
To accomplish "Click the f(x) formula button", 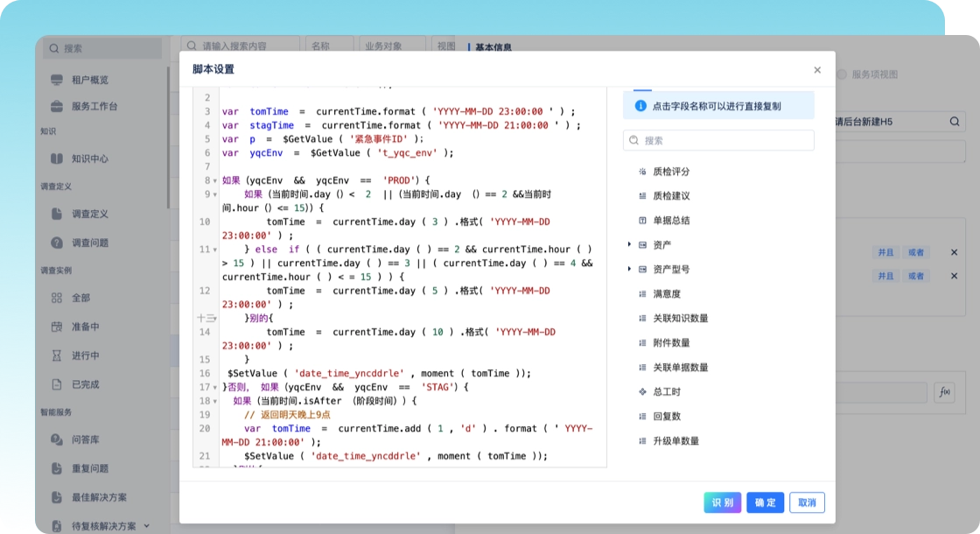I will pyautogui.click(x=944, y=392).
